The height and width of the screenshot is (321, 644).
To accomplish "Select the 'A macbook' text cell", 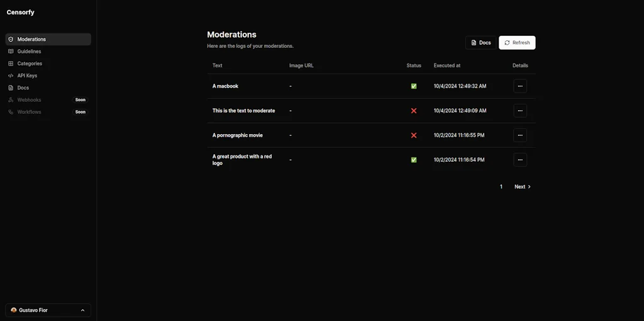I will coord(225,86).
